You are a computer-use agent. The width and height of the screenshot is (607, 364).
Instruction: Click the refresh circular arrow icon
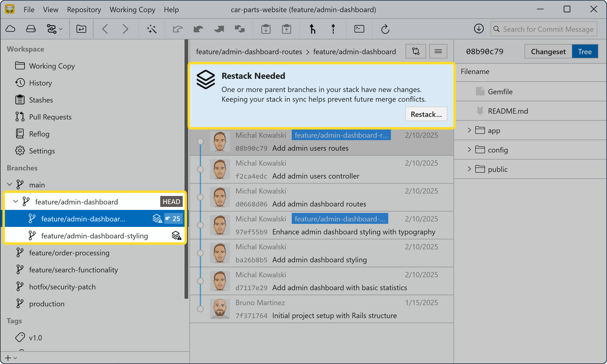pyautogui.click(x=385, y=29)
